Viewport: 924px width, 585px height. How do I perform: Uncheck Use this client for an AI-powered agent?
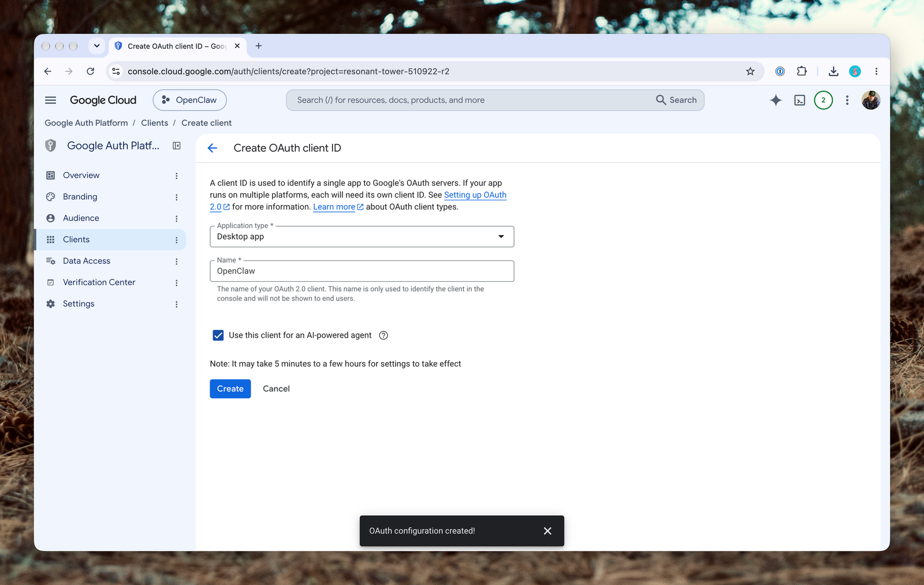(x=218, y=336)
